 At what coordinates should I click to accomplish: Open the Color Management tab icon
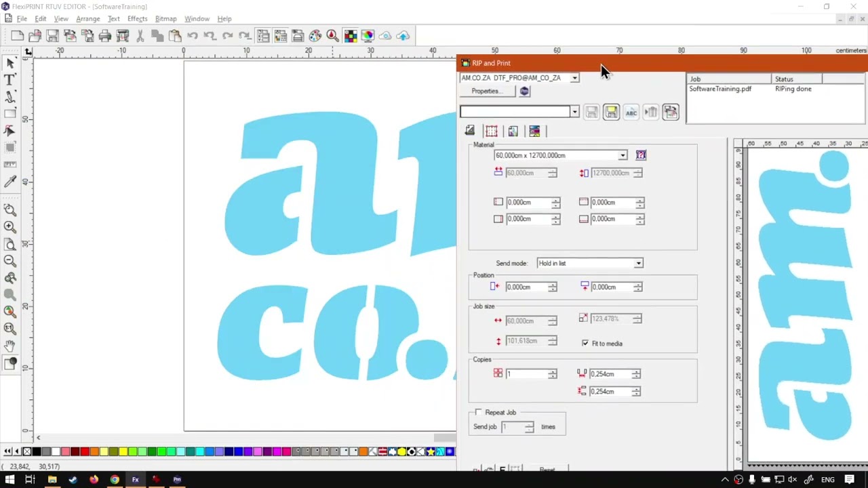(x=534, y=131)
